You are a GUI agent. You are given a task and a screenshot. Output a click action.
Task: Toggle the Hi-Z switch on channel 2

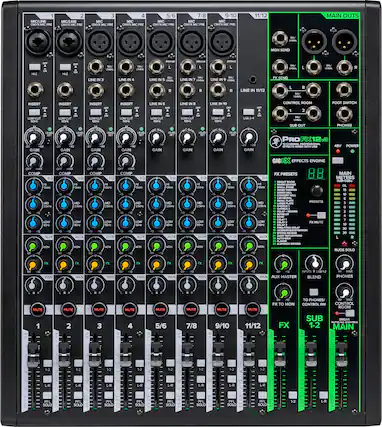(65, 67)
